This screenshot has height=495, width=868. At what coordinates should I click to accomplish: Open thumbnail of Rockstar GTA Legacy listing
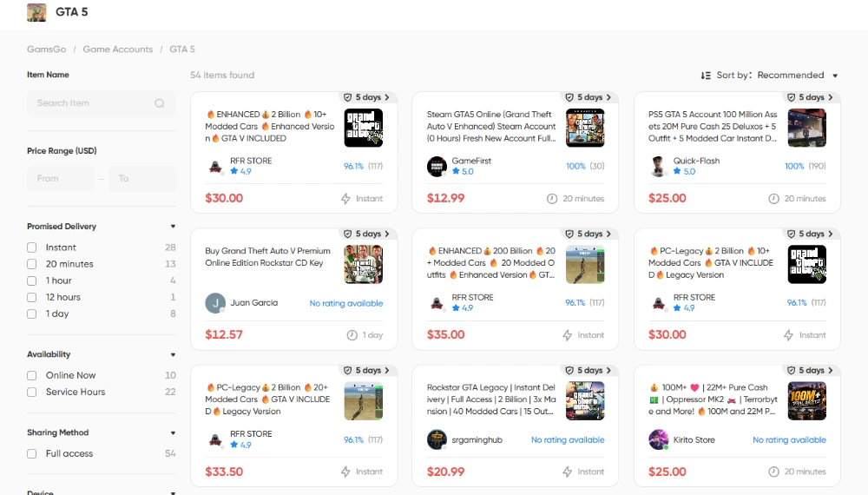585,401
